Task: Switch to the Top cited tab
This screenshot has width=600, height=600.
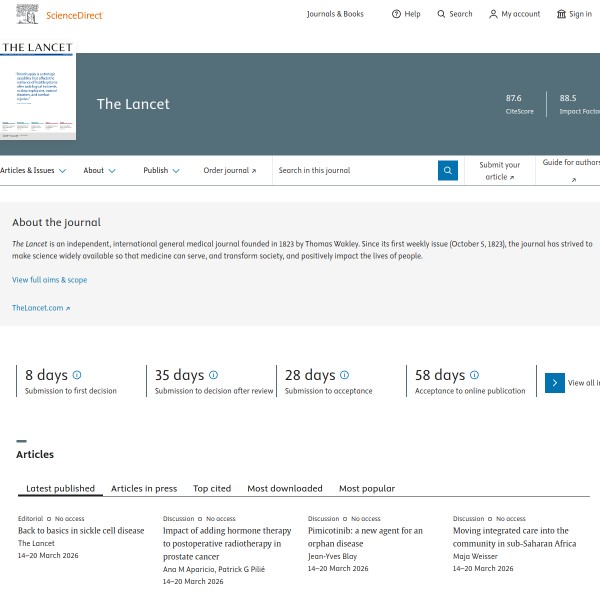Action: click(x=212, y=488)
